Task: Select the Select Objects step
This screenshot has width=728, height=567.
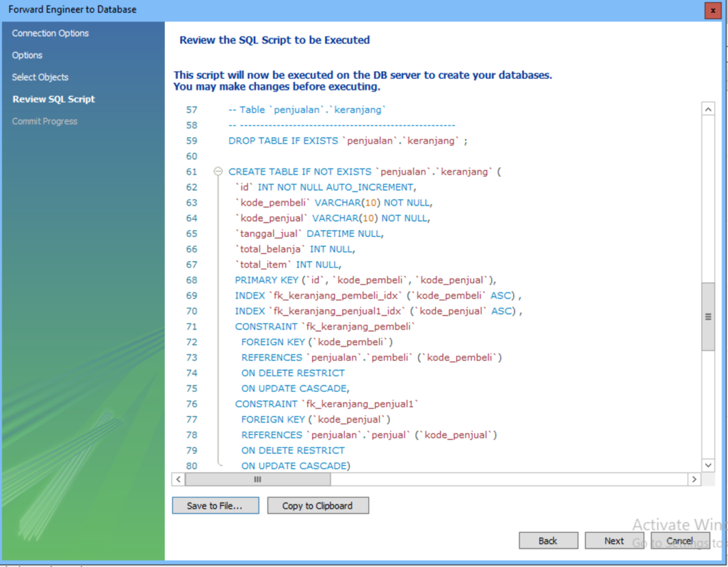Action: click(x=40, y=77)
